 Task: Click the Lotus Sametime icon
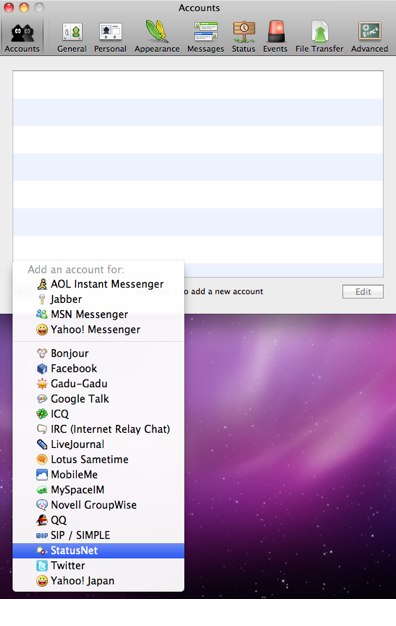tap(42, 460)
